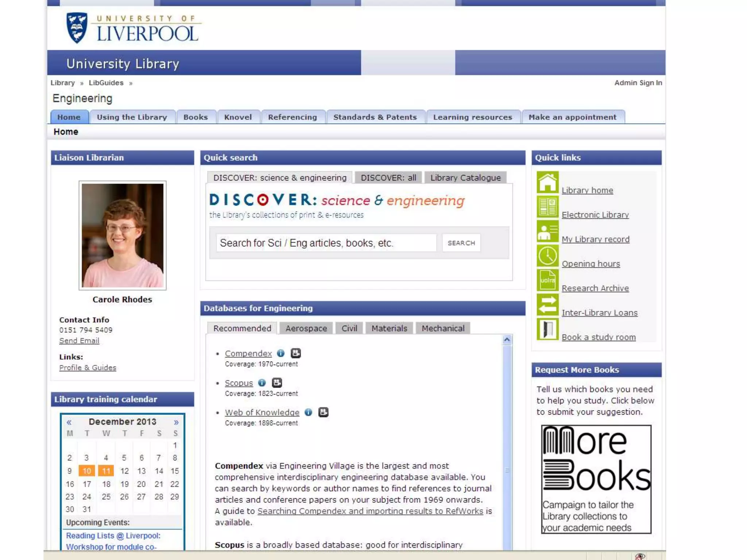Viewport: 747px width, 560px height.
Task: Go to next month in training calendar
Action: pos(176,422)
